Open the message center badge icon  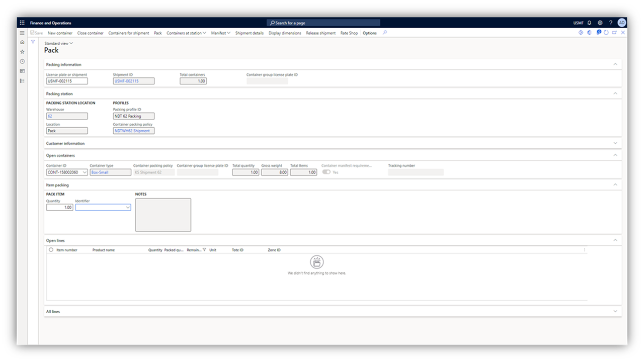click(599, 32)
